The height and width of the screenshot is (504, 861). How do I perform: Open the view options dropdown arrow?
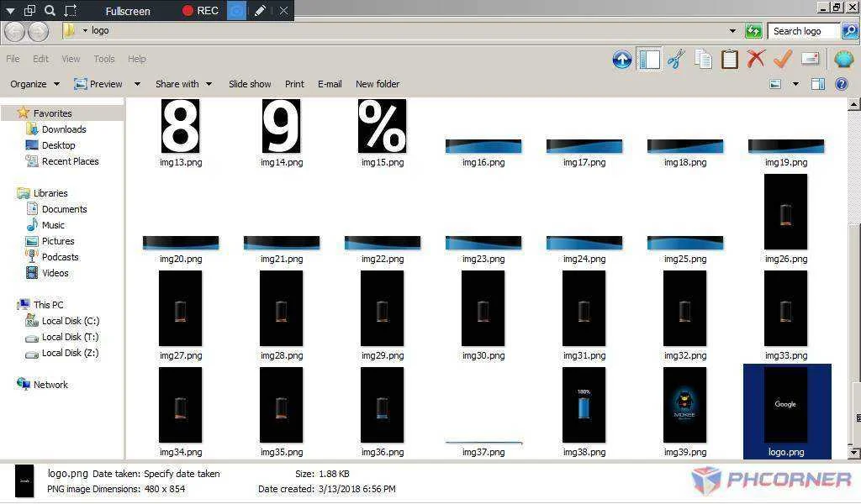[795, 84]
